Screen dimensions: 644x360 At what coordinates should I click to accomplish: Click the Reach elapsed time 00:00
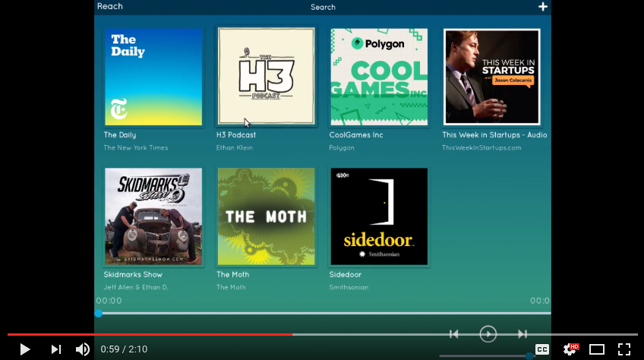tap(109, 301)
